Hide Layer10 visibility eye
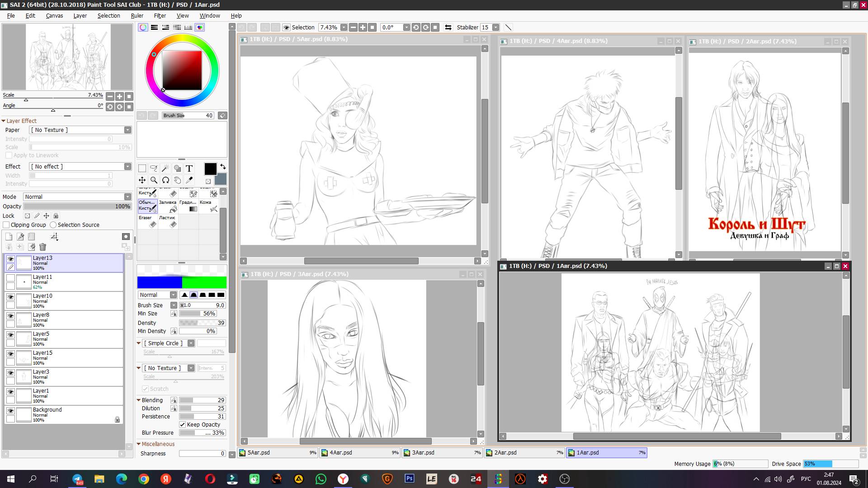Screen dimensions: 868x488 point(10,297)
